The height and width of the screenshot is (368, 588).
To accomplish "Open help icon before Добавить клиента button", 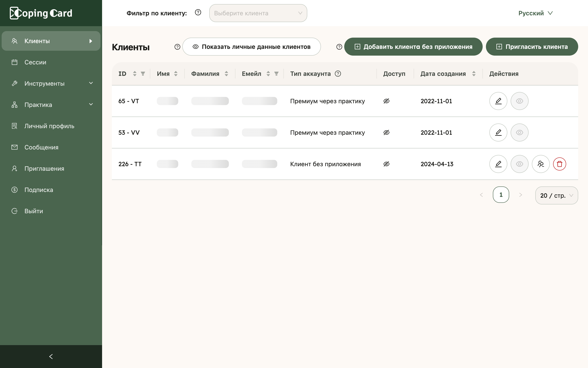I will point(339,47).
